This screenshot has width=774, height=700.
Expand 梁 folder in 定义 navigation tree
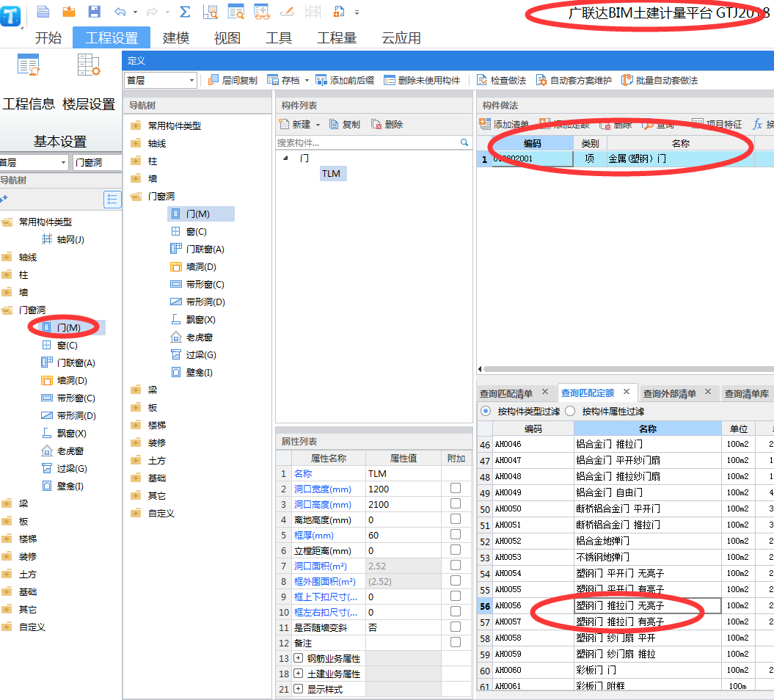[x=136, y=390]
